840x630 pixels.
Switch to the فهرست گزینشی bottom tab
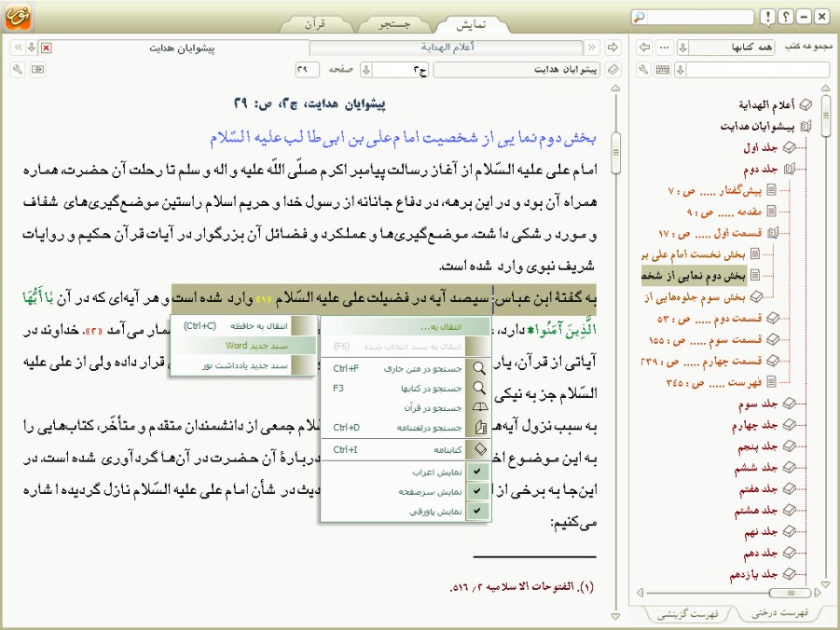688,614
